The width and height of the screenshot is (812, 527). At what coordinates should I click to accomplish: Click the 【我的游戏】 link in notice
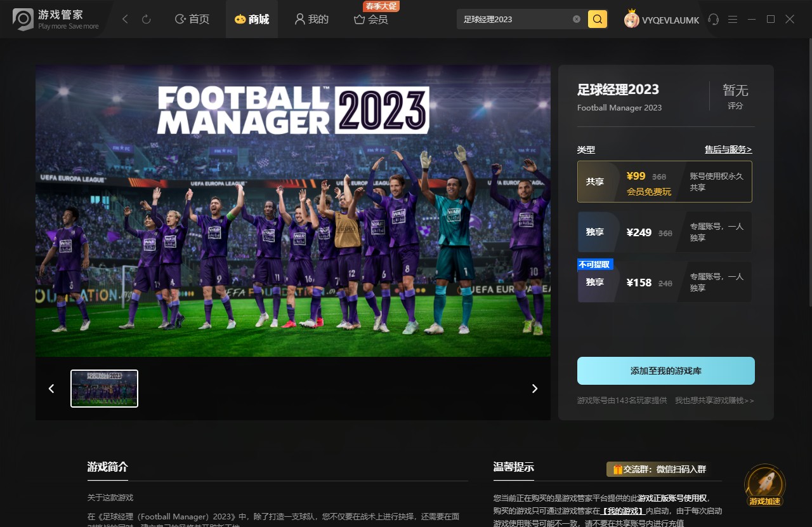pos(623,510)
